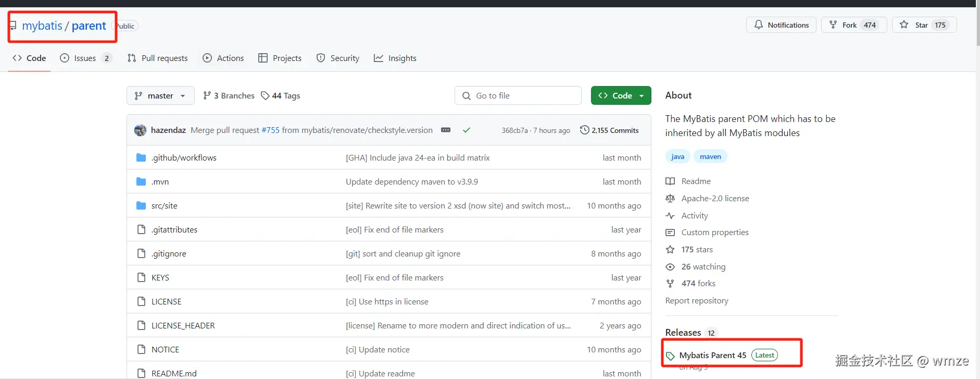This screenshot has height=379, width=980.
Task: Open hazendaz author link
Action: (168, 130)
